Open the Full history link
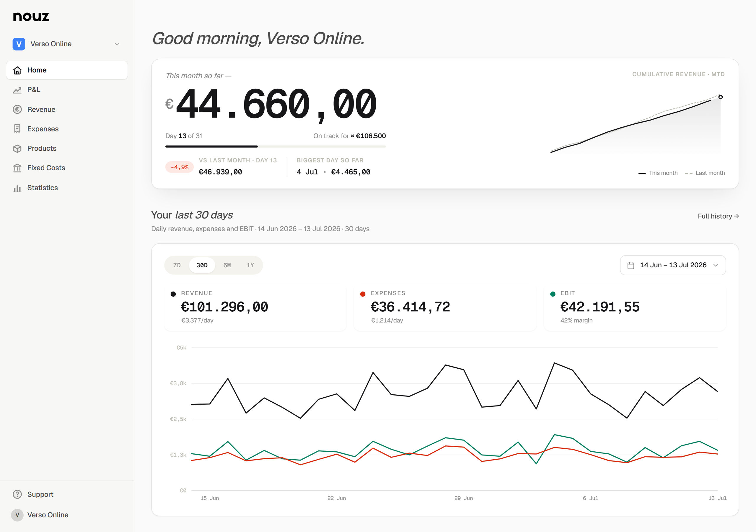 click(718, 216)
